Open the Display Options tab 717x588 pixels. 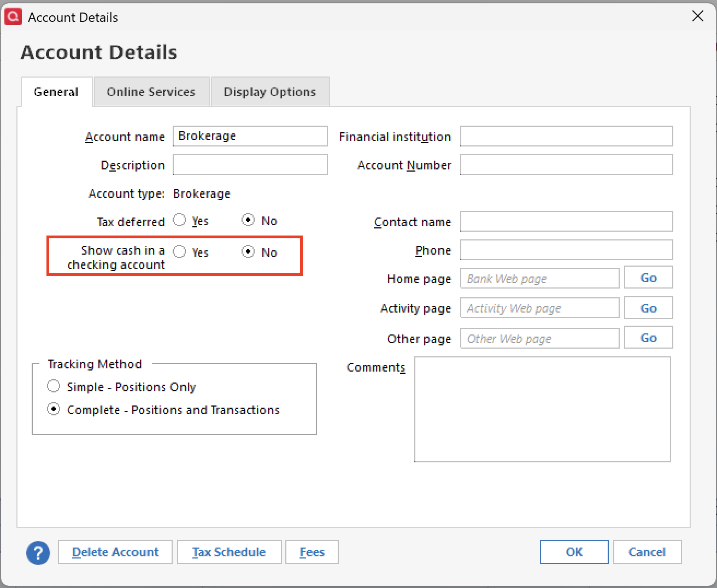(x=269, y=92)
